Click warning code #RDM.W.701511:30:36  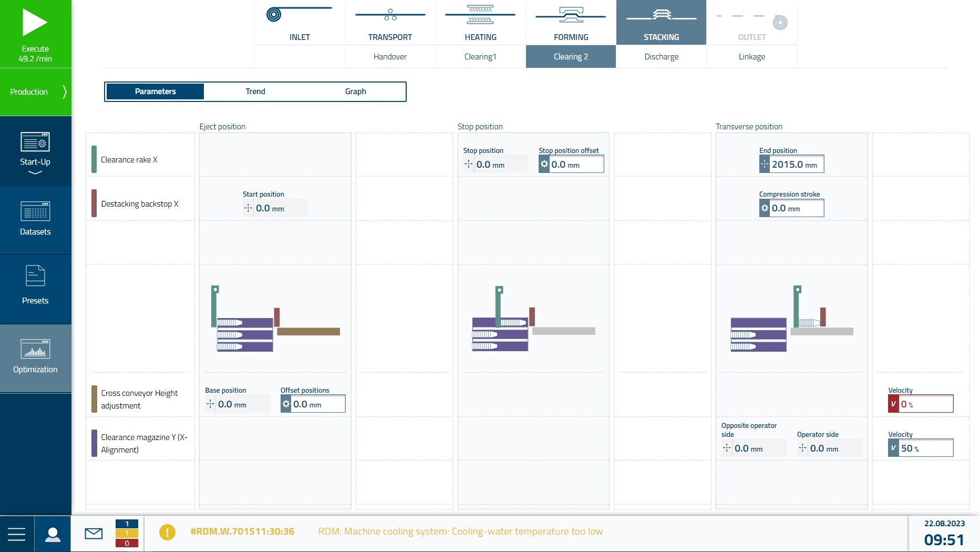click(242, 531)
